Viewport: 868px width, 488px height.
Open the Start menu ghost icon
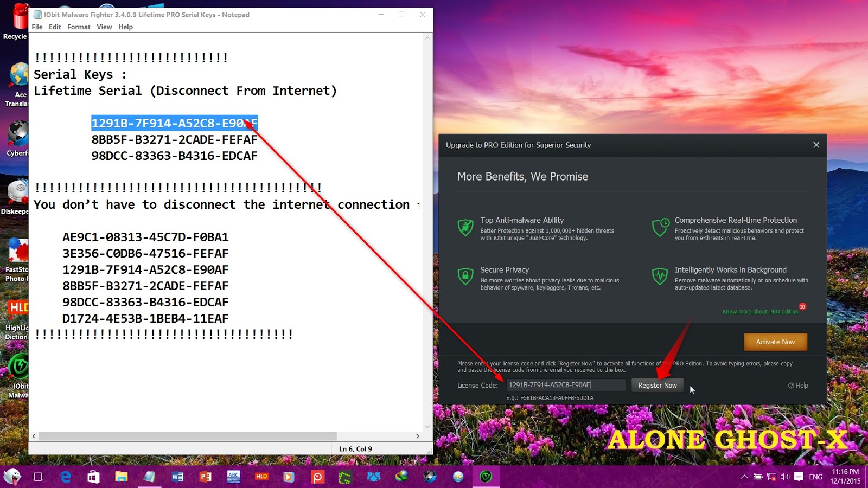[x=12, y=477]
